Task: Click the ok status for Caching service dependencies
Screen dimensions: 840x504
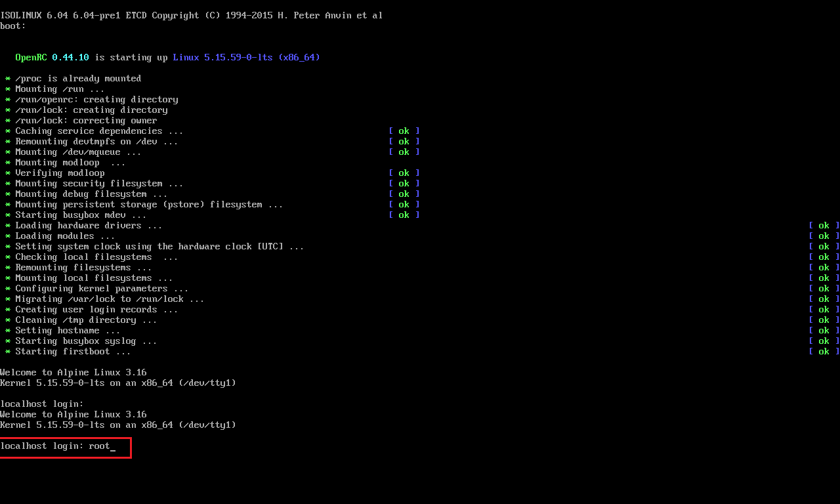Action: tap(404, 131)
